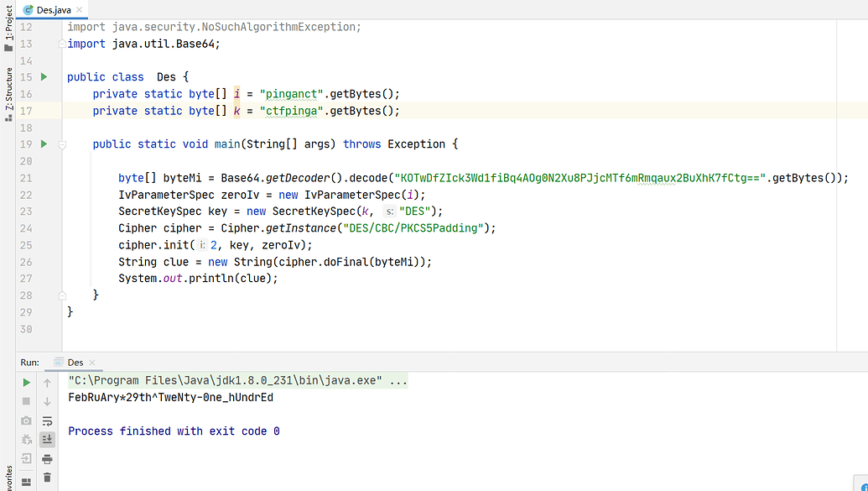Click the Exit icon in Run panel

click(26, 458)
